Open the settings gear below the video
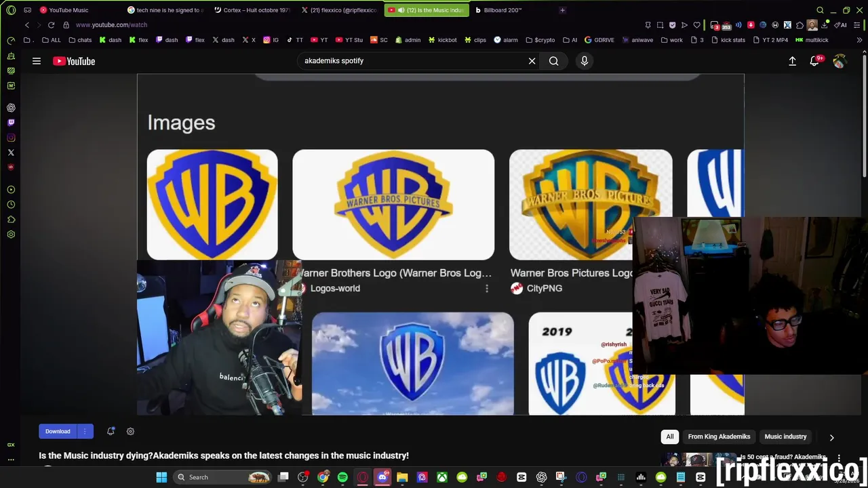Viewport: 868px width, 488px height. (x=130, y=431)
